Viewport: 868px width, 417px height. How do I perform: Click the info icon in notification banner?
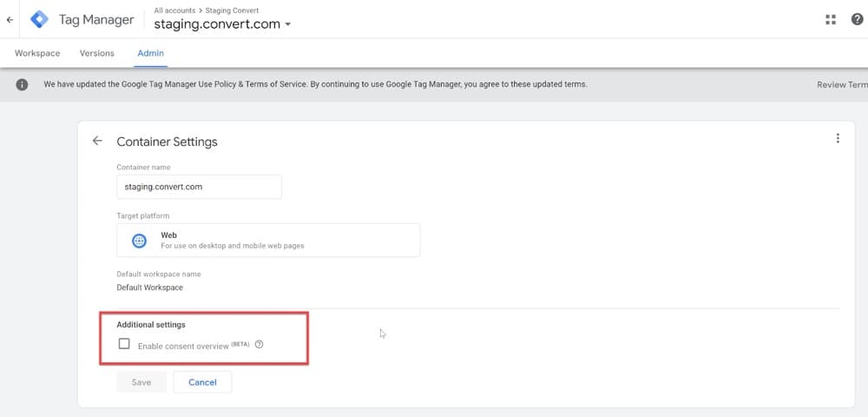click(x=23, y=85)
